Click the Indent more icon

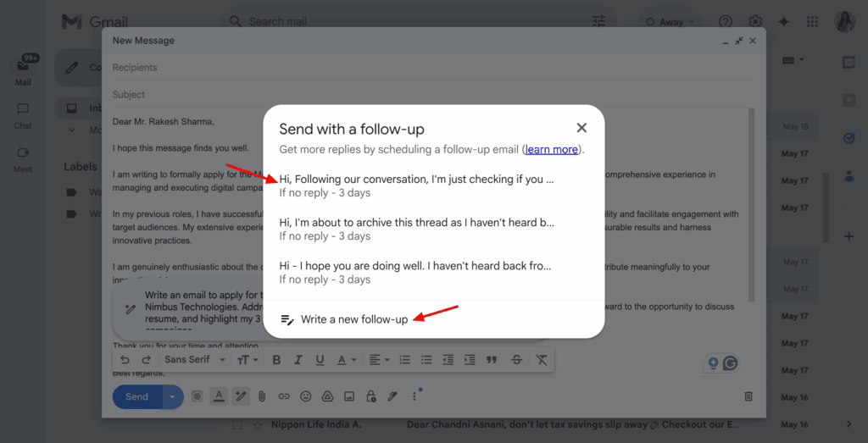click(470, 360)
